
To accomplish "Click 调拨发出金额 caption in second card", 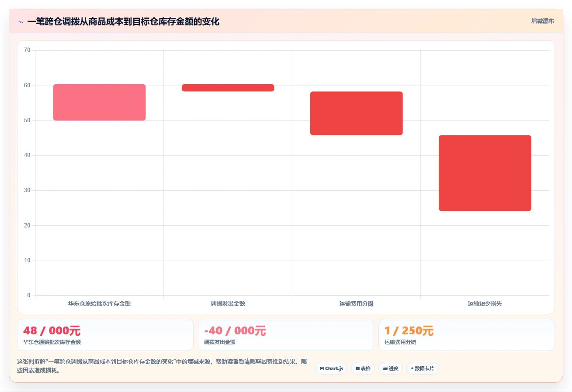I will [x=220, y=342].
